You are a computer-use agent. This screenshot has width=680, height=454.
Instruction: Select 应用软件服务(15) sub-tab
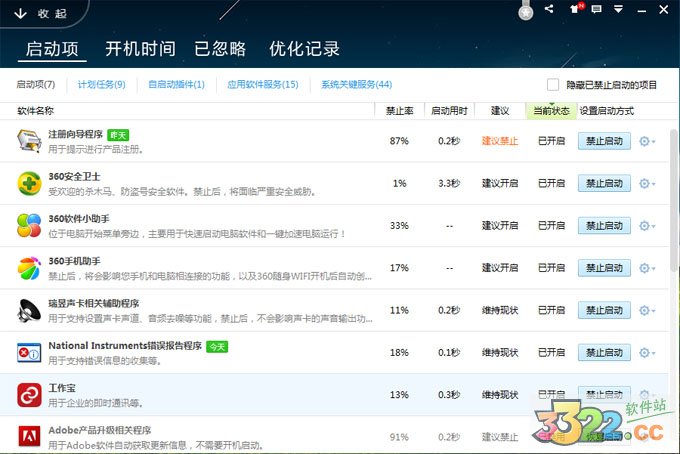(x=263, y=85)
